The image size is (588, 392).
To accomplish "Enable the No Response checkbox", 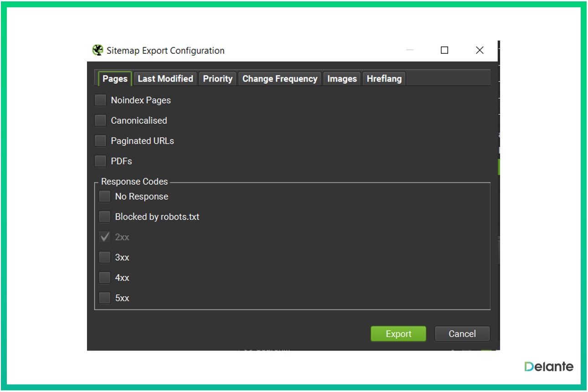I will [x=105, y=196].
